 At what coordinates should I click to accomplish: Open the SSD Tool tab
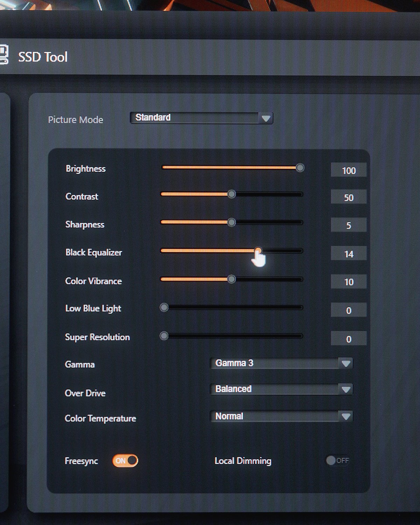coord(43,57)
